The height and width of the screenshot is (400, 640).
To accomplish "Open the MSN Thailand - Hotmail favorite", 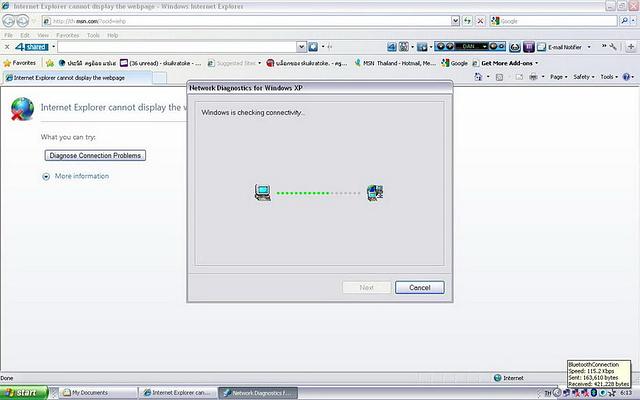I will (395, 63).
